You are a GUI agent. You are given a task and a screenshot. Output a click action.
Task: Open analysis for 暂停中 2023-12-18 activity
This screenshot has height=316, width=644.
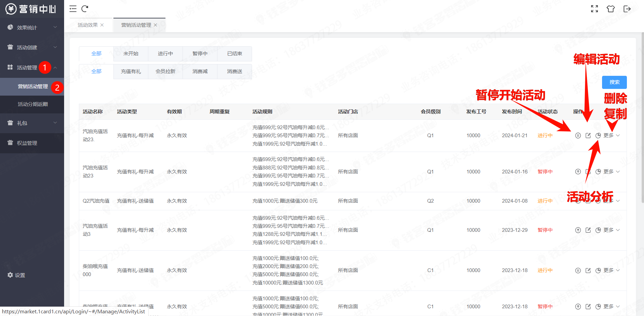598,307
